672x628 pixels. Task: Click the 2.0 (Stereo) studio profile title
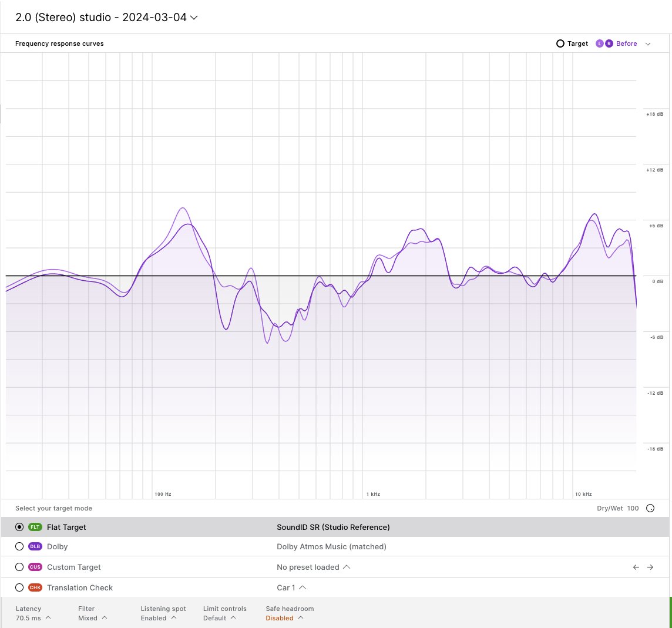coord(101,18)
